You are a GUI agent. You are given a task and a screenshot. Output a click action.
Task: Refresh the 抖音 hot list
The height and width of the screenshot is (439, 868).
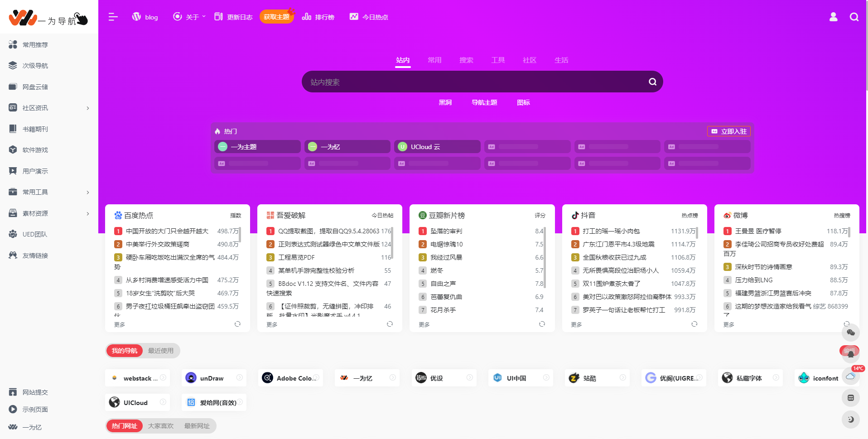pos(694,324)
